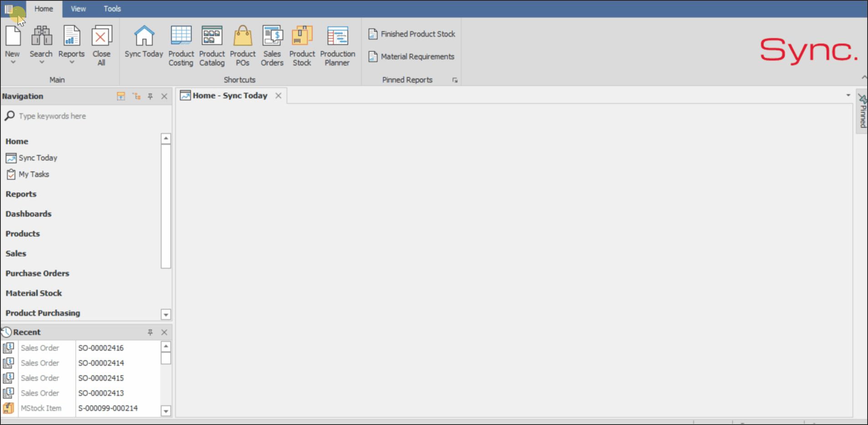The width and height of the screenshot is (868, 425).
Task: Expand the Products navigation group
Action: pos(23,233)
